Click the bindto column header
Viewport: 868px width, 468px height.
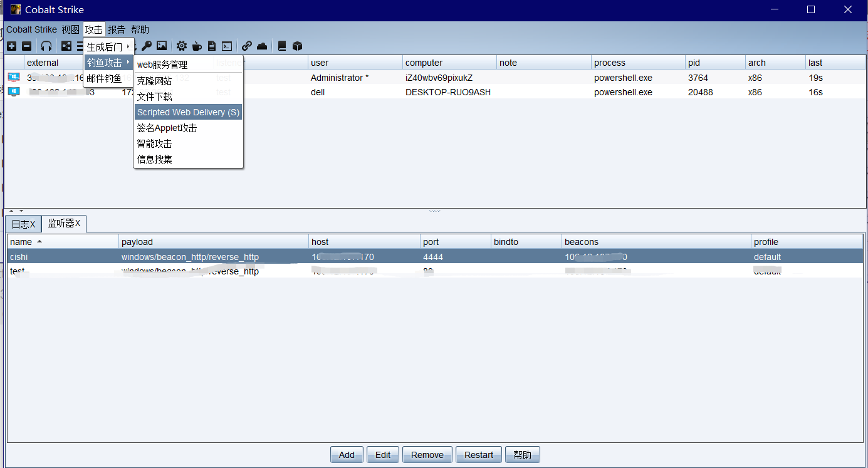tap(526, 242)
